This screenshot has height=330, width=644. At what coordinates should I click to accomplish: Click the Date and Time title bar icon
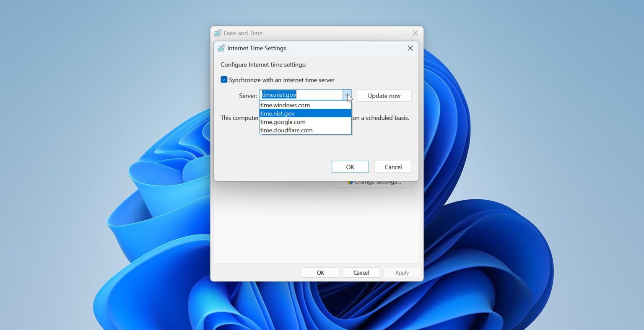217,33
